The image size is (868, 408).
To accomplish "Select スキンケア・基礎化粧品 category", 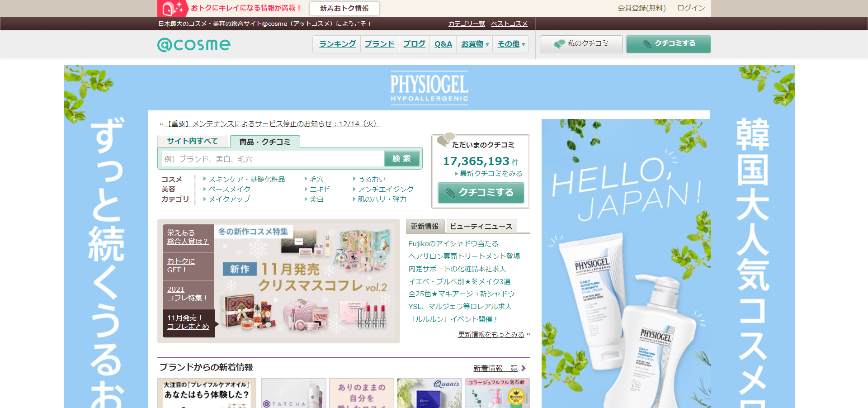I will (246, 179).
